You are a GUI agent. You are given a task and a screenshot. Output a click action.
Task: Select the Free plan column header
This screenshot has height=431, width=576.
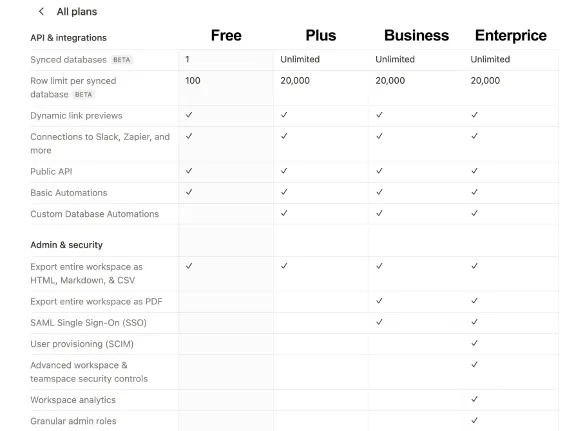click(x=226, y=36)
